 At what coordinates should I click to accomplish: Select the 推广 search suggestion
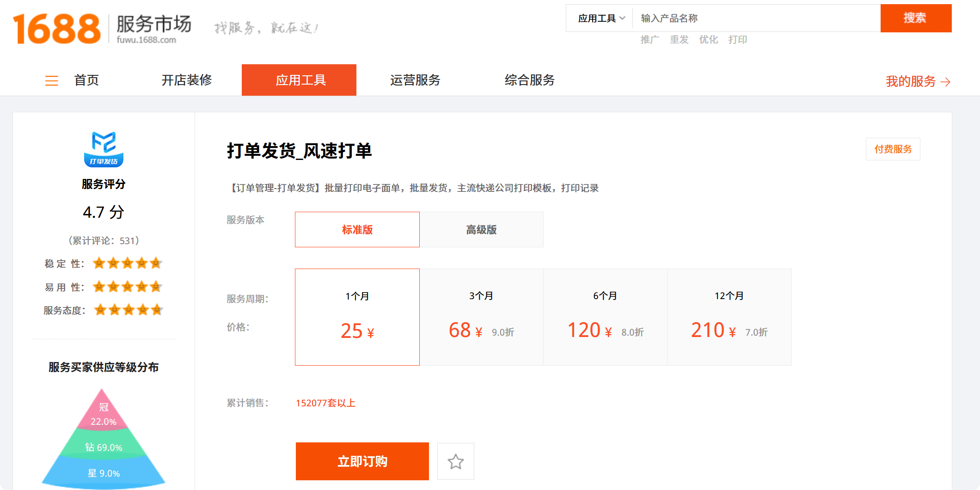[x=649, y=40]
